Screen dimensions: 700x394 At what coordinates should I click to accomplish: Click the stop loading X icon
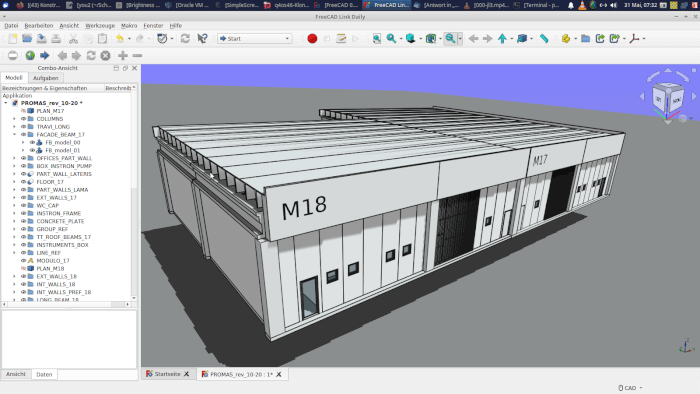(105, 56)
